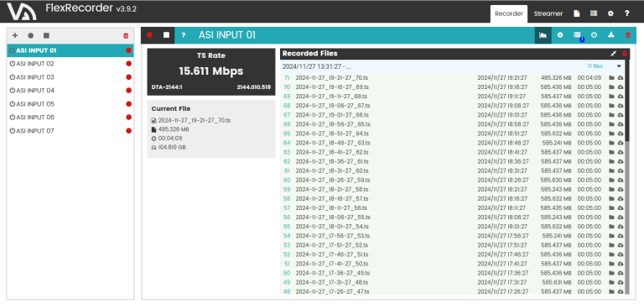Screen dimensions: 644x304
Task: Click current file name 2024-11-27_19-21-27_70.ts
Action: pos(195,121)
